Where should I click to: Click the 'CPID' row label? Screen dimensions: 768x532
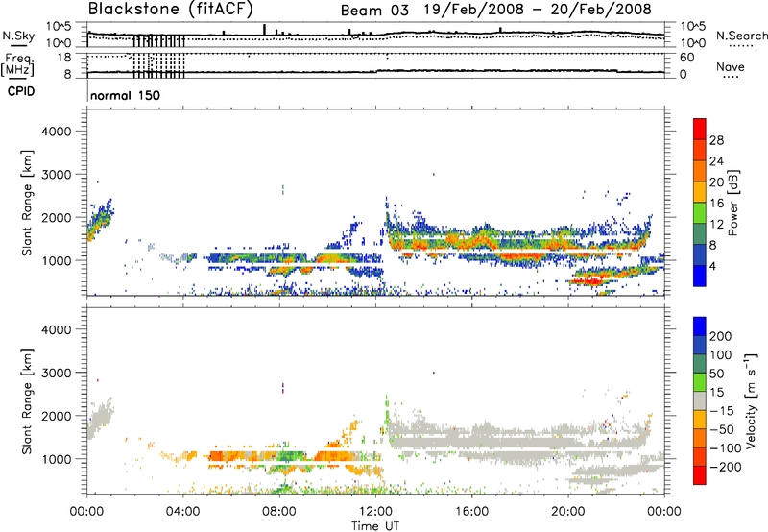(21, 91)
